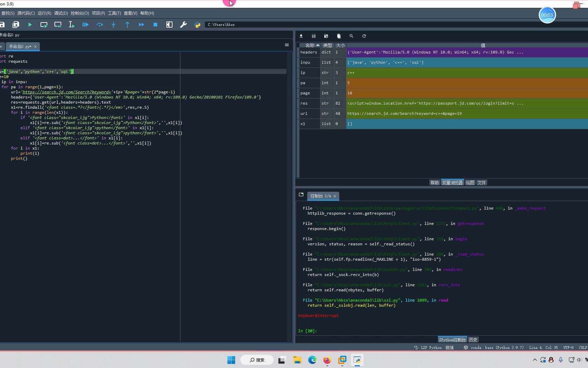This screenshot has height=368, width=588.
Task: Open the PYTHONPATH manager icon
Action: (x=197, y=25)
